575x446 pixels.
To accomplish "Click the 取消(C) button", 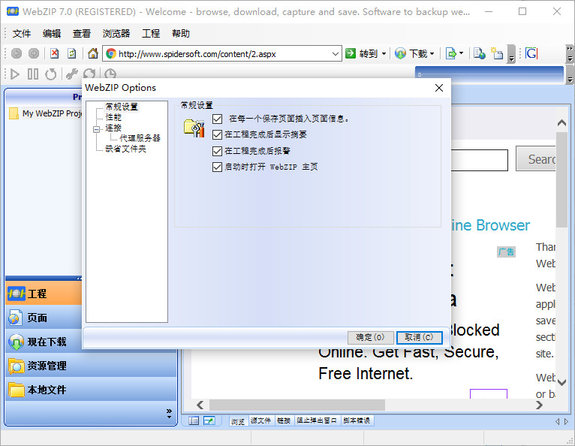I will coord(419,337).
